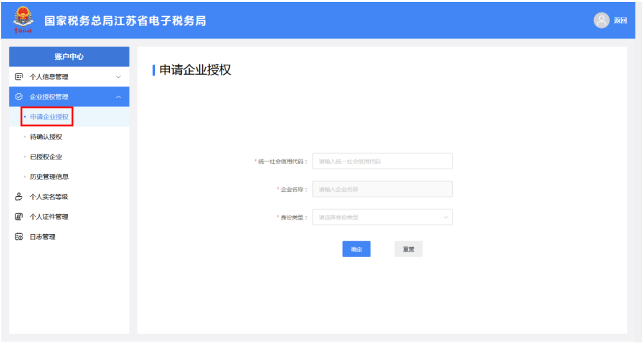This screenshot has width=644, height=345.
Task: Click the 企业名称 input field
Action: (x=382, y=189)
